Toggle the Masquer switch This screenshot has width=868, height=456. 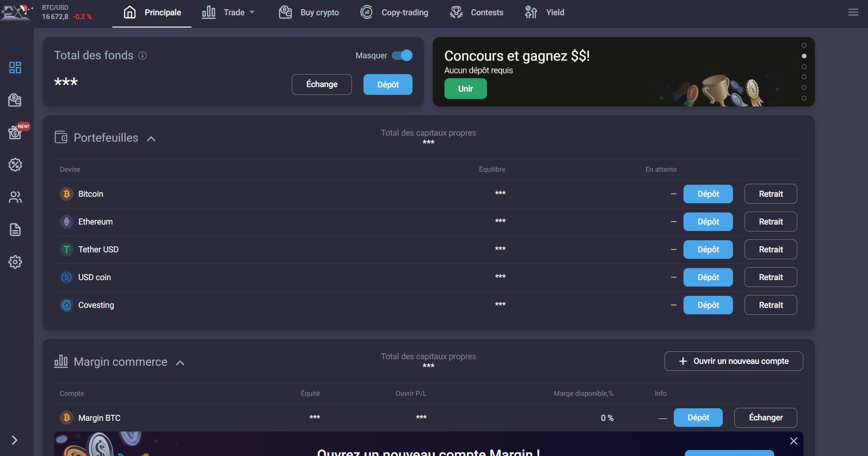(x=402, y=56)
